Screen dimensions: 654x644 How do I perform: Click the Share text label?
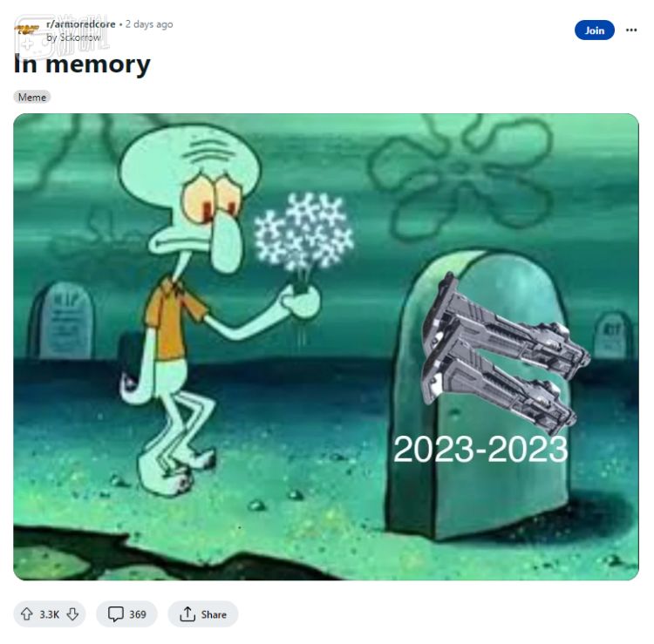214,614
